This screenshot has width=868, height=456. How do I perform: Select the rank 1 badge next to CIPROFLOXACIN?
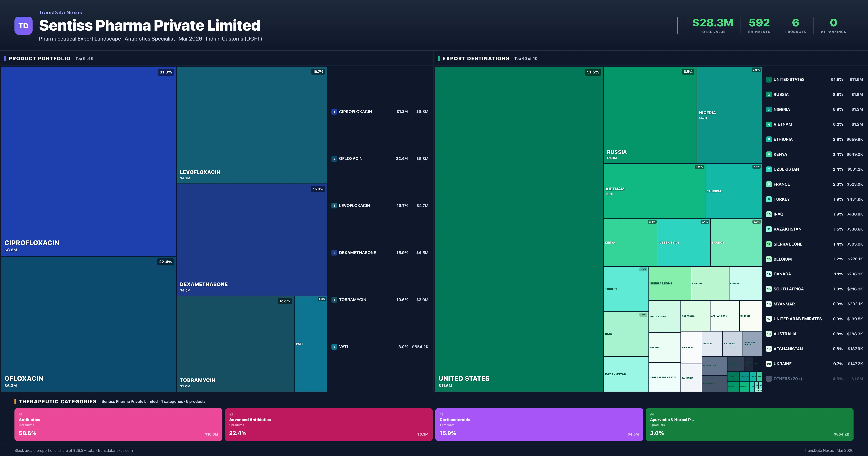[x=334, y=111]
